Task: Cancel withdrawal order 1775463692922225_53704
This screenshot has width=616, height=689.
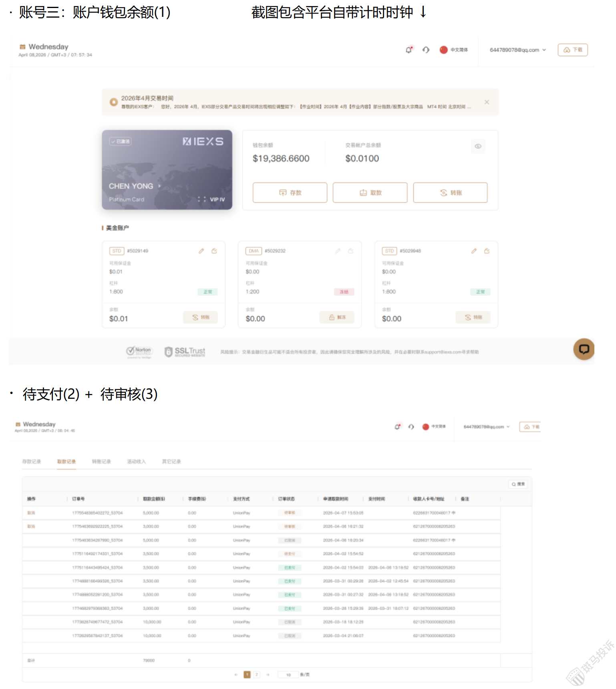Action: click(x=31, y=526)
